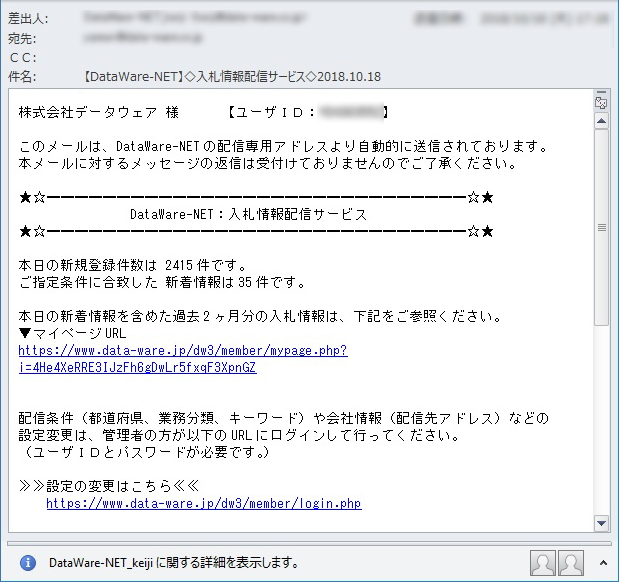Click the 件名 label
Viewport: 619px width, 582px height.
coord(22,77)
